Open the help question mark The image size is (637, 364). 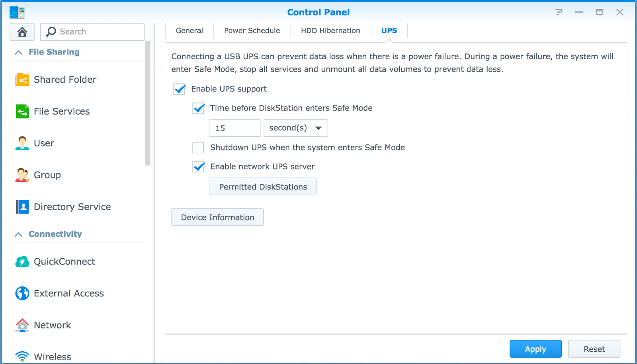(x=559, y=12)
